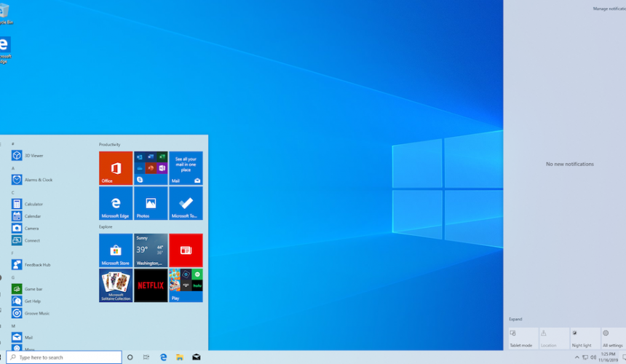Open the Weather tile showing Washington
The image size is (626, 364).
[x=151, y=250]
